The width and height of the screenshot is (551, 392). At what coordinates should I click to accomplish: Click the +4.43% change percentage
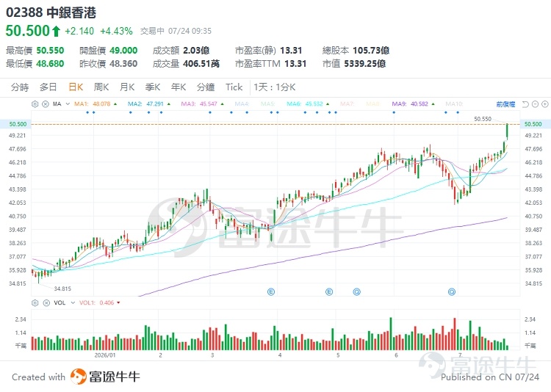click(x=116, y=32)
